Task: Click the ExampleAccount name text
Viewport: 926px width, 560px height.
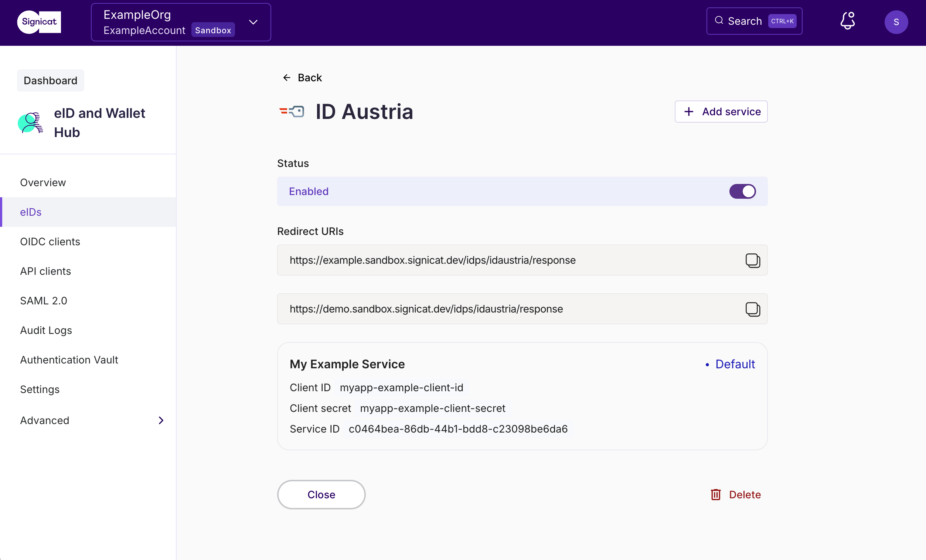Action: 144,30
